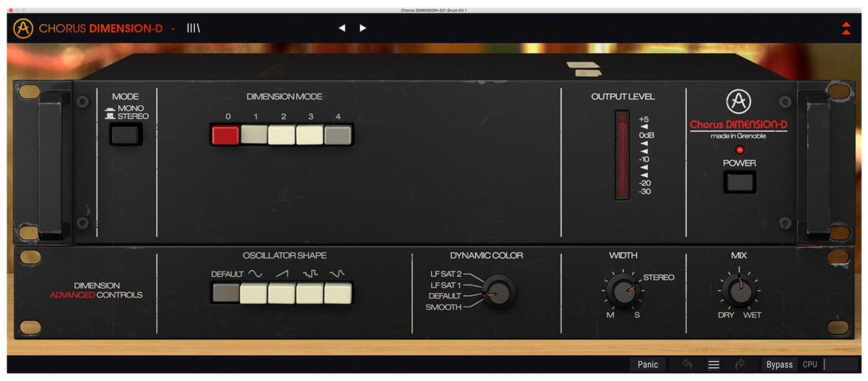Click the red power LED indicator
The image size is (868, 381).
[x=739, y=150]
